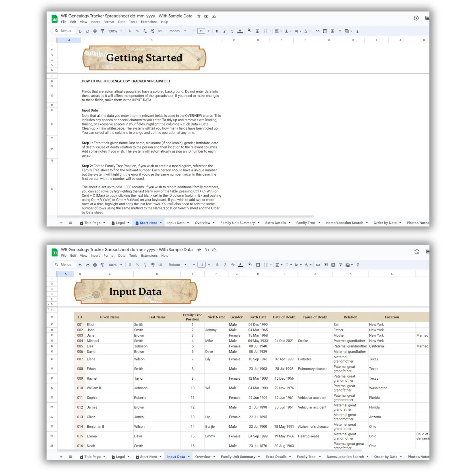Viewport: 476px width, 476px height.
Task: Click functions sigma icon in top window toolbar
Action: pos(357,31)
